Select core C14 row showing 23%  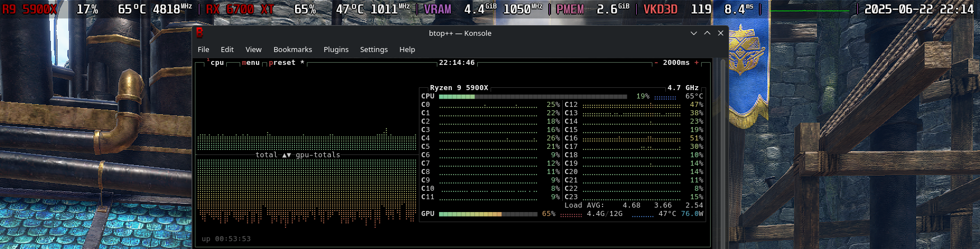(x=634, y=121)
